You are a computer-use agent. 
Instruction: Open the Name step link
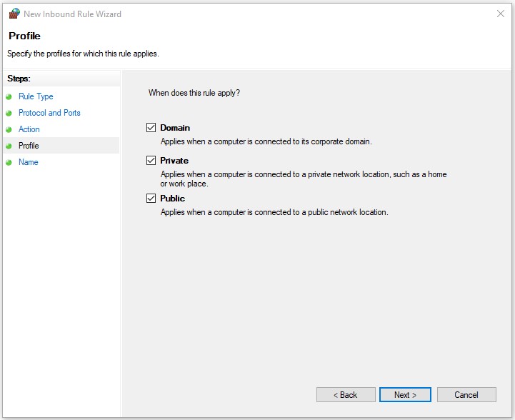pyautogui.click(x=29, y=162)
